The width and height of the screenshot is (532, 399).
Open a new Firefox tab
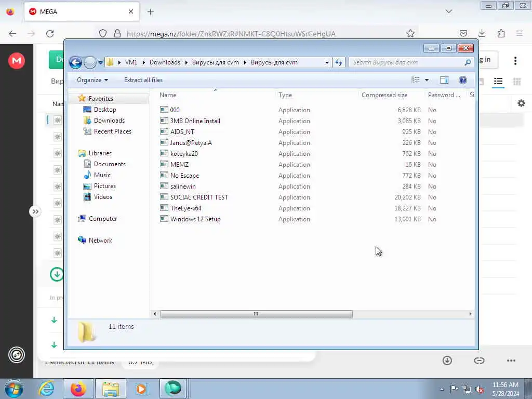coord(150,12)
